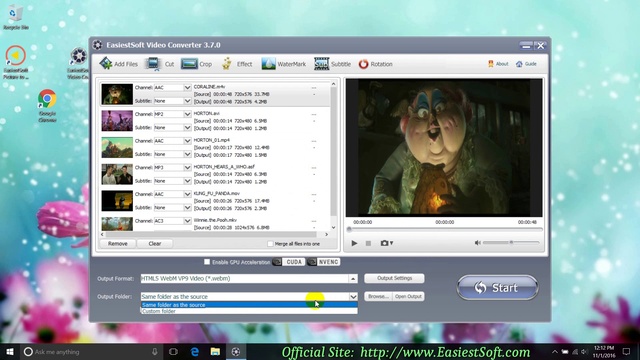Click the Clear button
Viewport: 640px width, 360px height.
tap(155, 244)
